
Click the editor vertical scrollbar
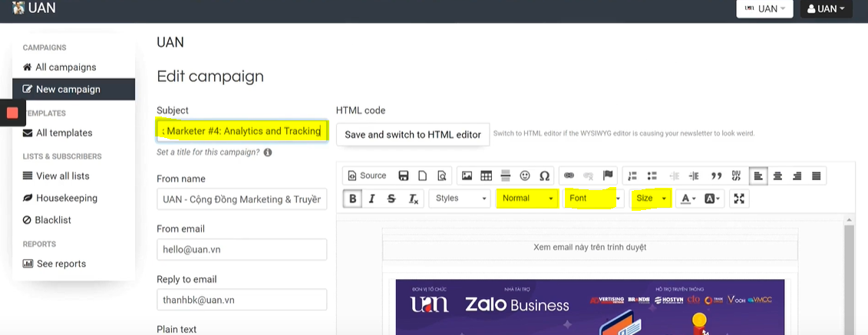pos(850,275)
